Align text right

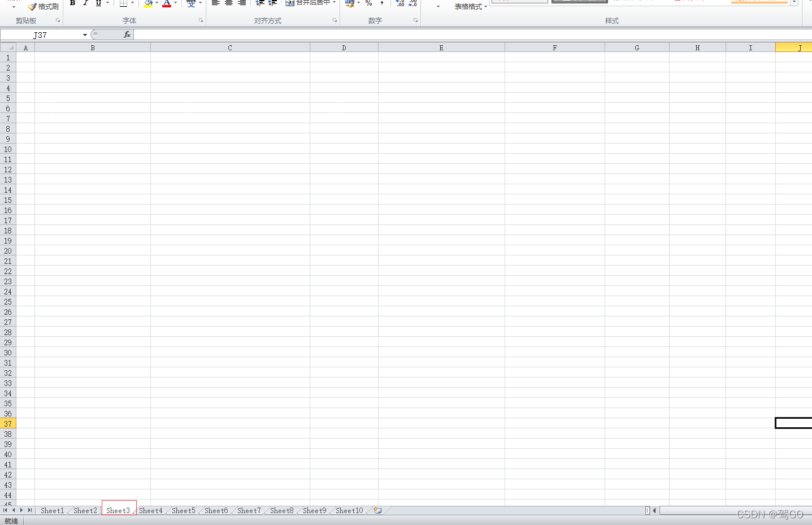pyautogui.click(x=242, y=3)
